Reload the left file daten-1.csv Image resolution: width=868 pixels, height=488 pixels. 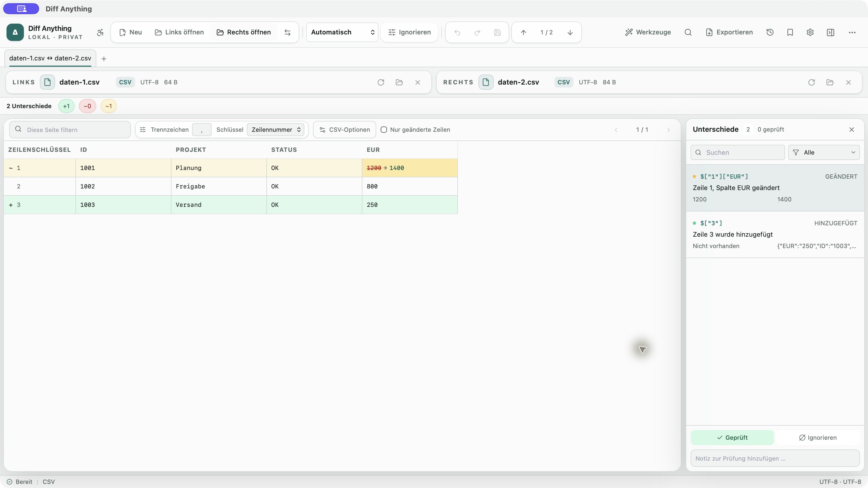(x=381, y=82)
